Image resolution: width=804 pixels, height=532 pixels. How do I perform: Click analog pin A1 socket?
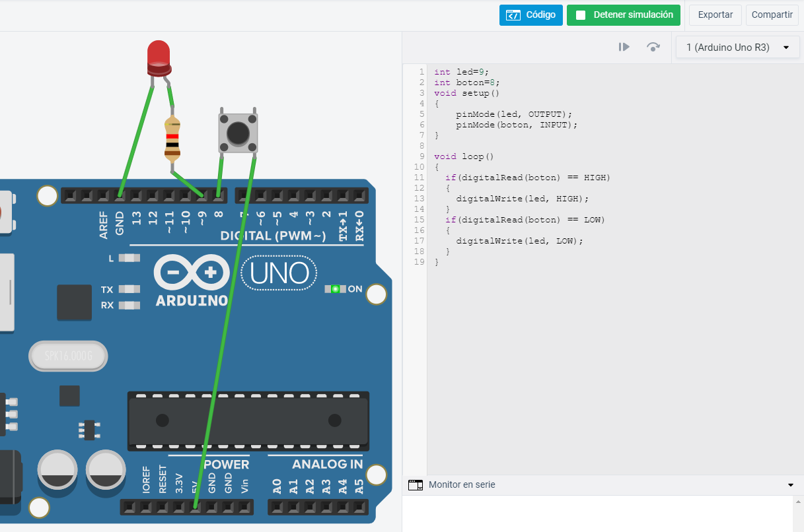(x=294, y=507)
